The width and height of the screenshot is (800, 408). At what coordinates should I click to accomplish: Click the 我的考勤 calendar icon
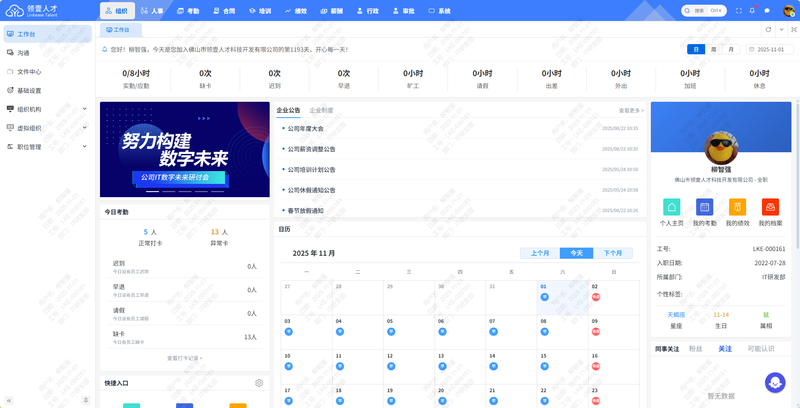[x=705, y=207]
